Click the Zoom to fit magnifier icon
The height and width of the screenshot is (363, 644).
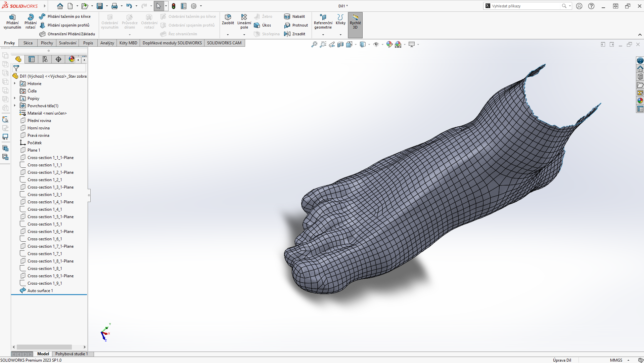314,44
